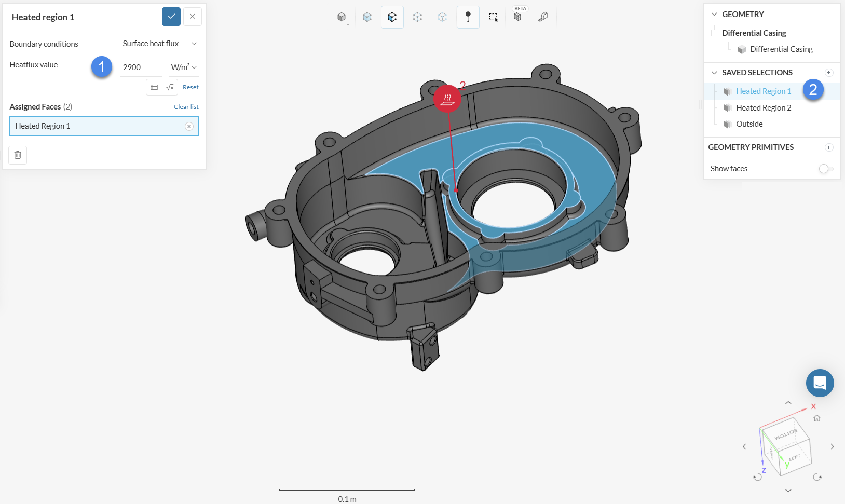The height and width of the screenshot is (504, 845).
Task: Enable the Show faces toggle
Action: point(825,169)
